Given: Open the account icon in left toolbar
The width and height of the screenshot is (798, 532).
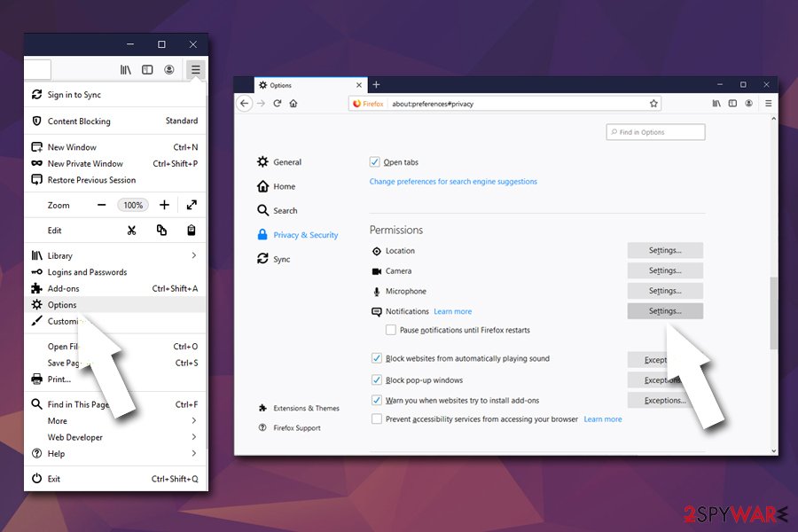Looking at the screenshot, I should (x=169, y=70).
